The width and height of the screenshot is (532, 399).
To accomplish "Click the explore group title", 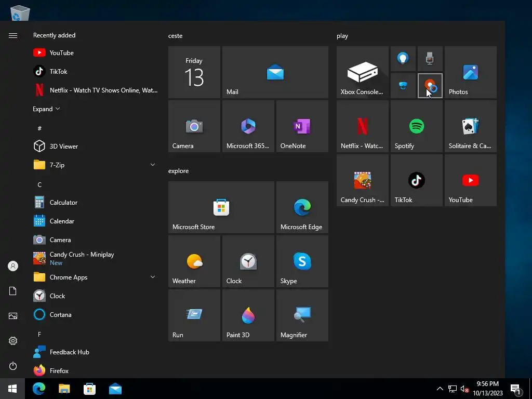I will 179,170.
